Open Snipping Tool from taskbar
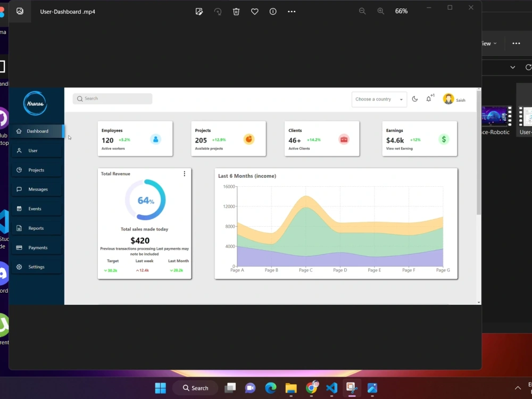This screenshot has height=399, width=532. (x=352, y=388)
